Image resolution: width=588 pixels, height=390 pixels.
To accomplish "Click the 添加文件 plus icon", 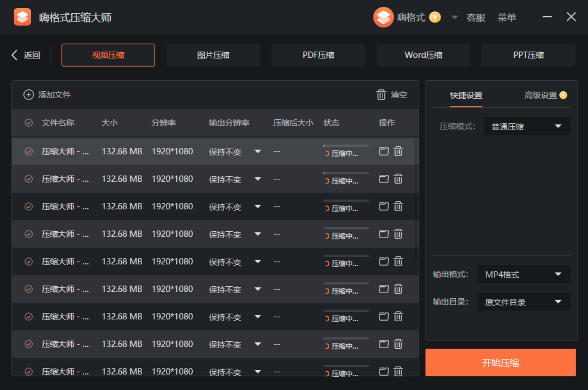I will (28, 95).
